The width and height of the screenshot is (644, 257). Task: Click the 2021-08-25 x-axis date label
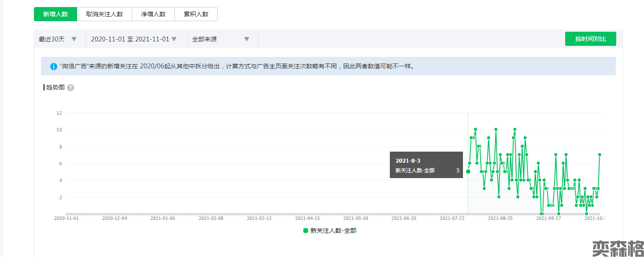pos(500,218)
